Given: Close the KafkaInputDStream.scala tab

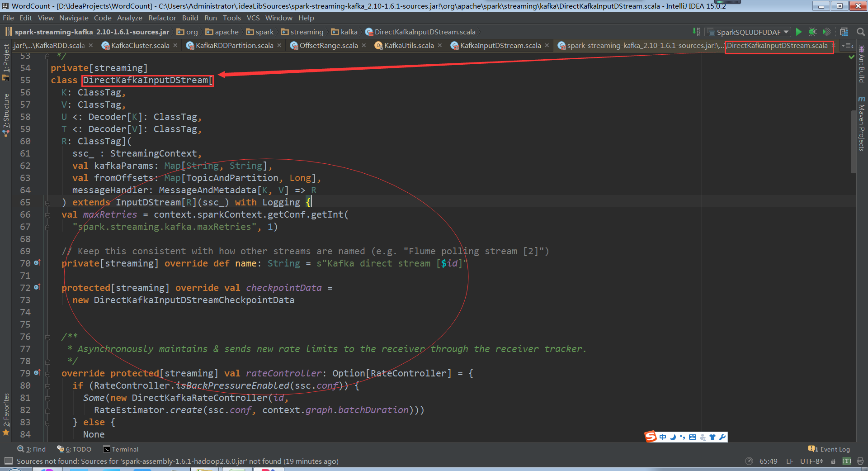Looking at the screenshot, I should pyautogui.click(x=547, y=45).
